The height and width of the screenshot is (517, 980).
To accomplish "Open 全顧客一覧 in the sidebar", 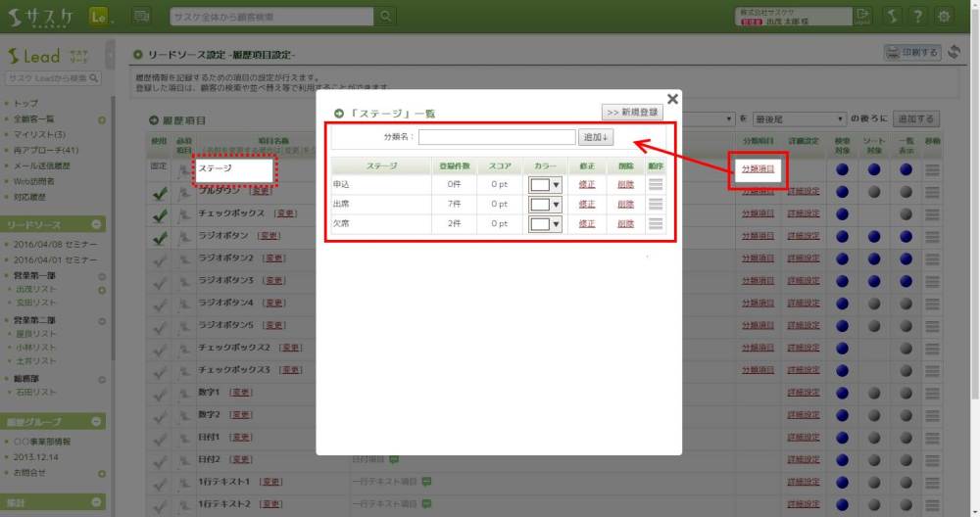I will coord(35,118).
